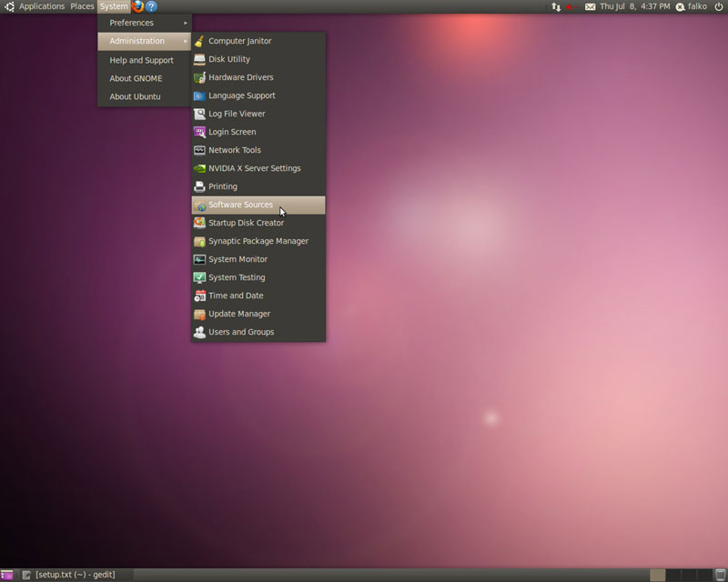Open the Places menu

(82, 6)
